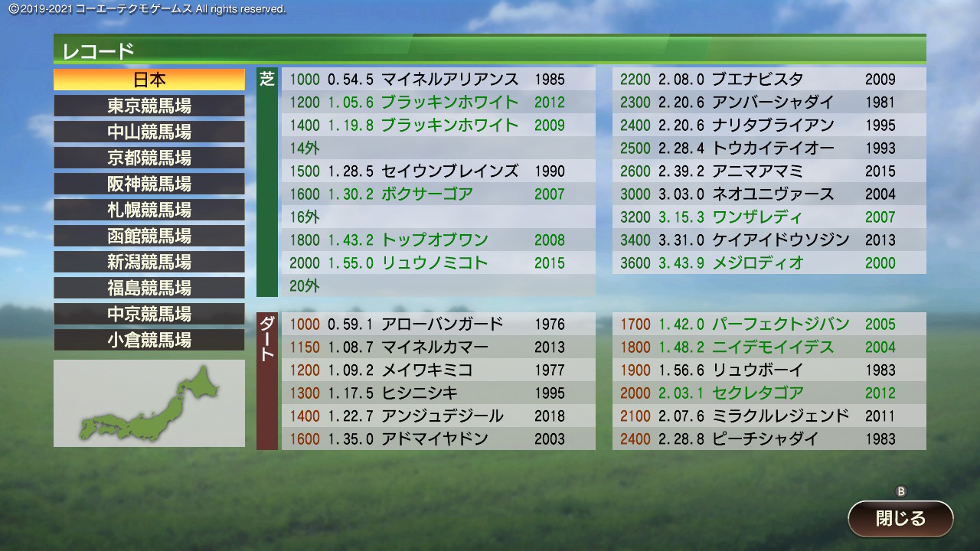The width and height of the screenshot is (980, 551).
Task: Select ボクサーゴア 1600 record
Action: [x=439, y=194]
